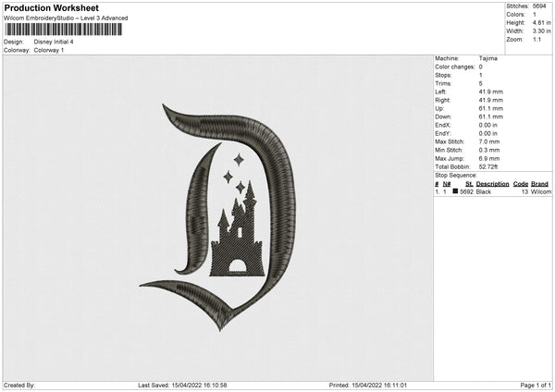Click the Max Stitch value 7.0 mm
555x392 pixels.
pos(489,141)
